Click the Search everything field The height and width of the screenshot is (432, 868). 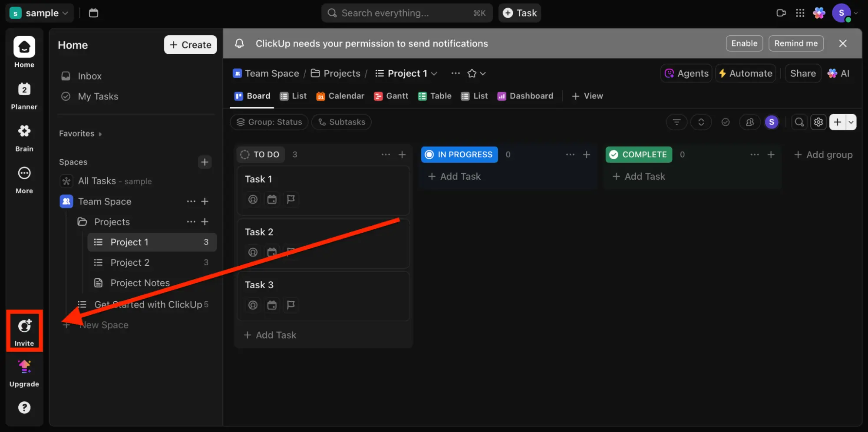pyautogui.click(x=407, y=13)
